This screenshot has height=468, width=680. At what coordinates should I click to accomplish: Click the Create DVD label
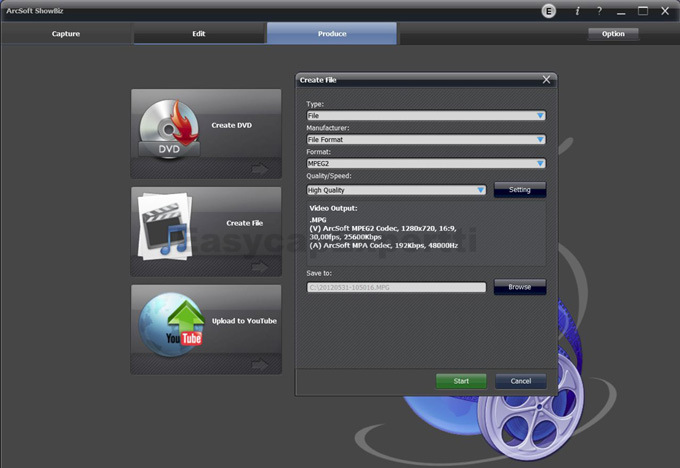pos(232,125)
